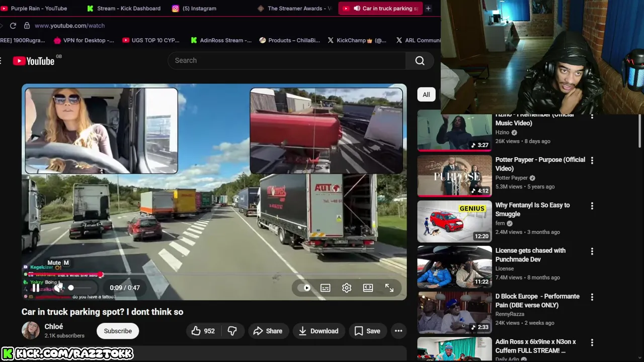
Task: Open Chloé channel avatar
Action: click(x=30, y=330)
